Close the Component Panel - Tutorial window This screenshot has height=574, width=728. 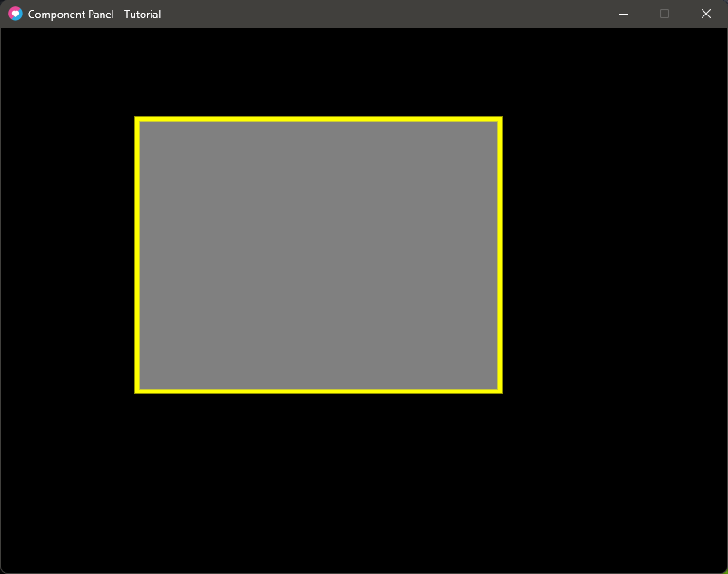pyautogui.click(x=705, y=14)
